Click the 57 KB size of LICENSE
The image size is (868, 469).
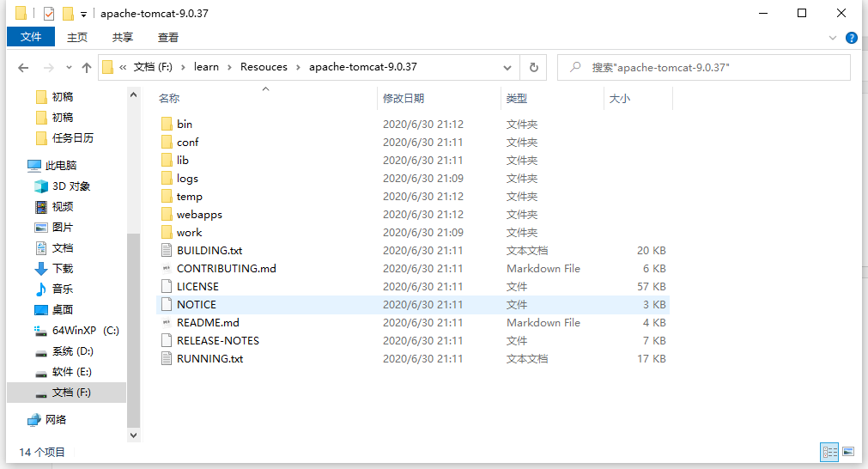click(x=651, y=286)
